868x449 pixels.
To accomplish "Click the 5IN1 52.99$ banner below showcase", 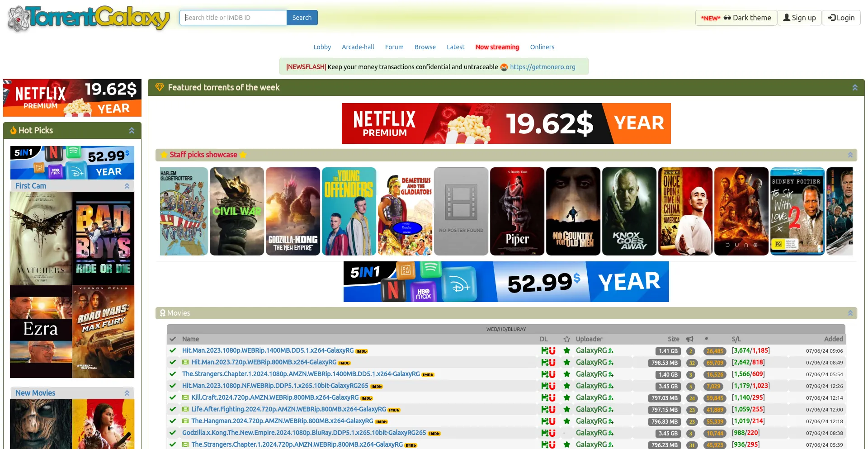I will pyautogui.click(x=506, y=282).
